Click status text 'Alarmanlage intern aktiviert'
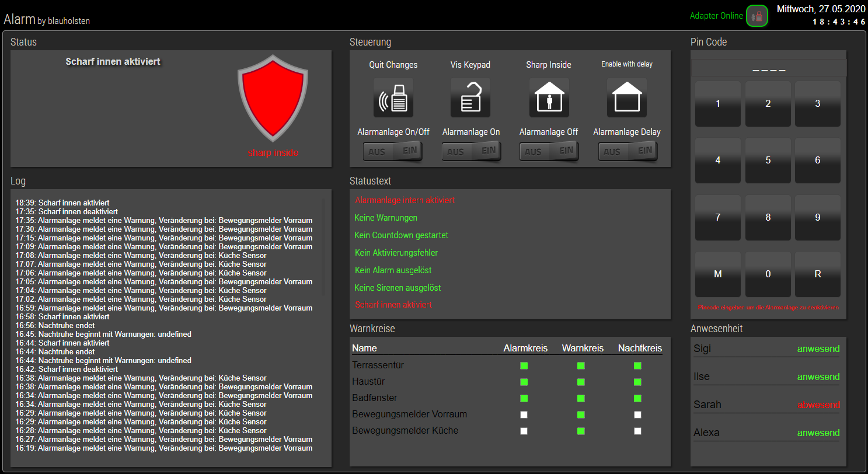 405,200
